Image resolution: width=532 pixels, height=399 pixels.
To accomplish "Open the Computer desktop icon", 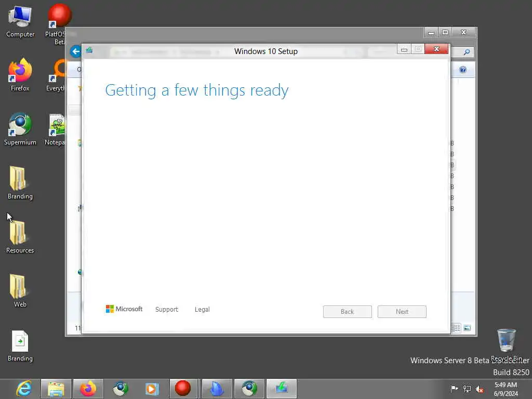I will pyautogui.click(x=20, y=21).
